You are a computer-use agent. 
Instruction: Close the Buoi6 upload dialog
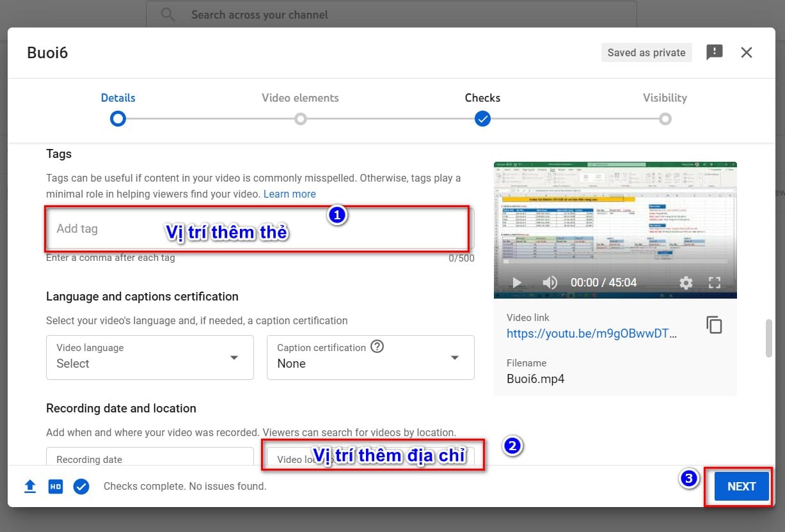[747, 52]
